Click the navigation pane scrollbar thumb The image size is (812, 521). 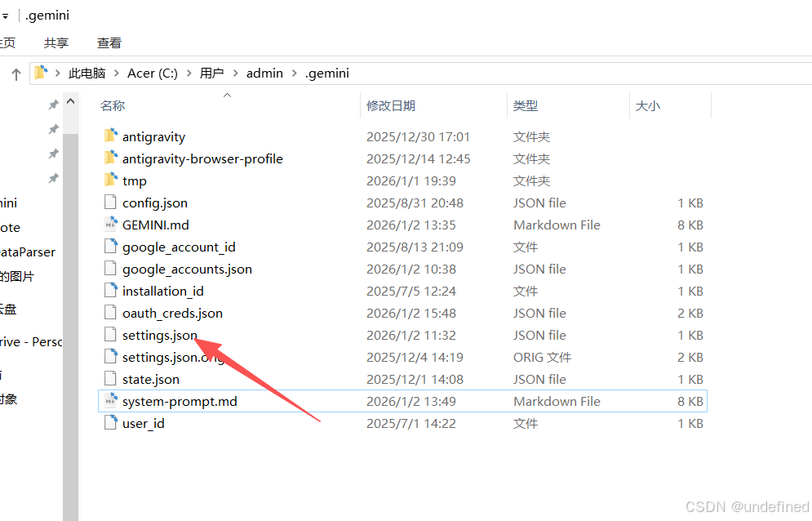(x=71, y=327)
